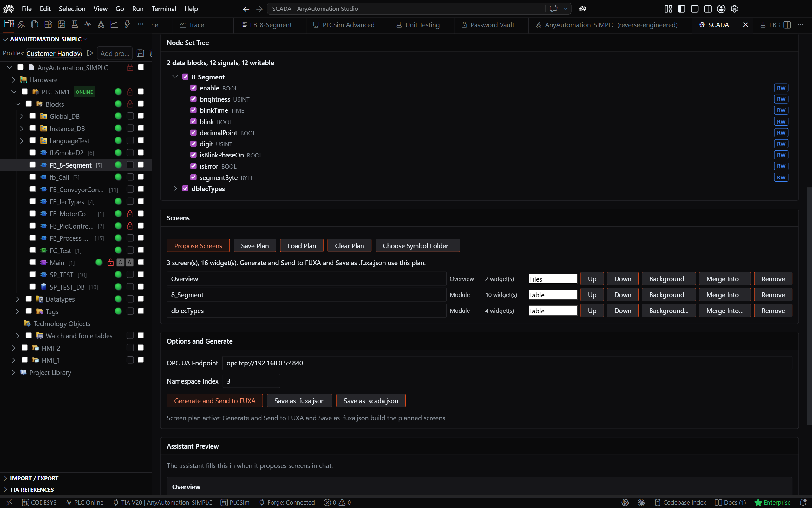Split the editor to the right
The image size is (812, 508).
(787, 25)
